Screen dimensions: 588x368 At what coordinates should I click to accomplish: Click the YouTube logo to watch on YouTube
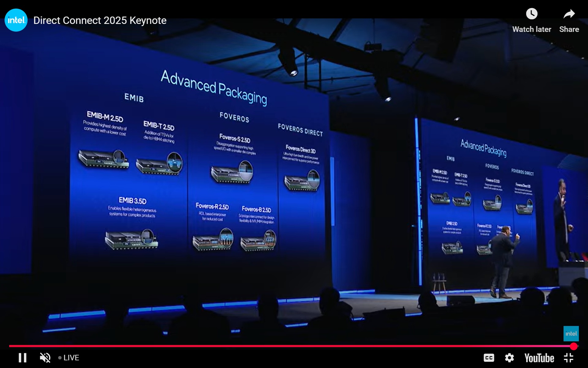pos(539,358)
